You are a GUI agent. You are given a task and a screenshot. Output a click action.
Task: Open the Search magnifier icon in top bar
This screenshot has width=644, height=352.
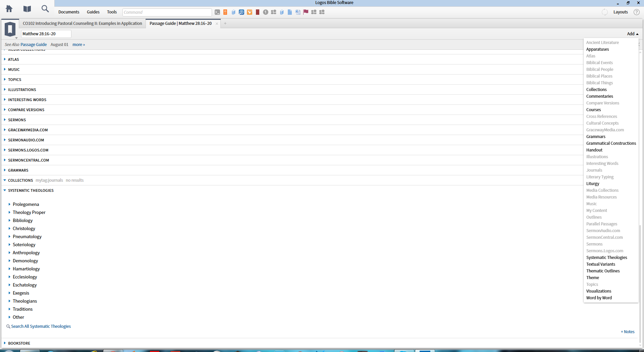coord(45,9)
